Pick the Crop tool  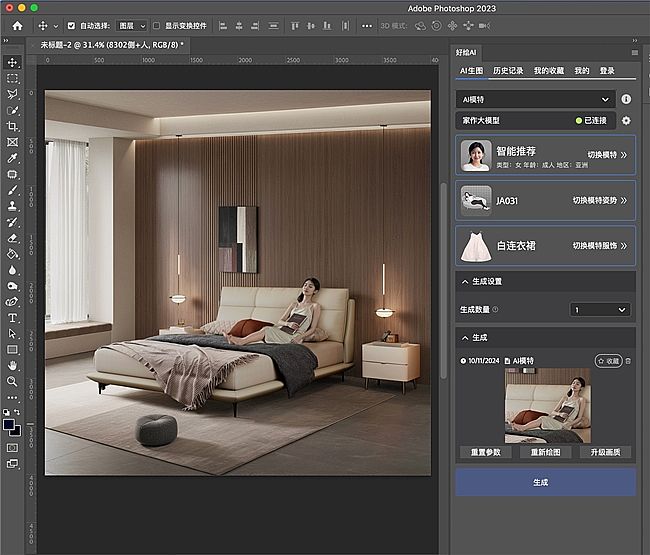click(x=12, y=126)
